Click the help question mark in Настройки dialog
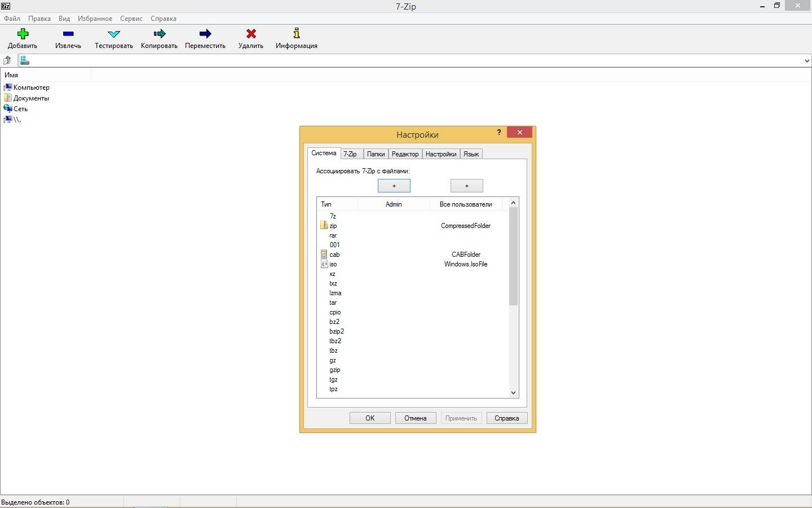This screenshot has height=508, width=812. pos(498,132)
